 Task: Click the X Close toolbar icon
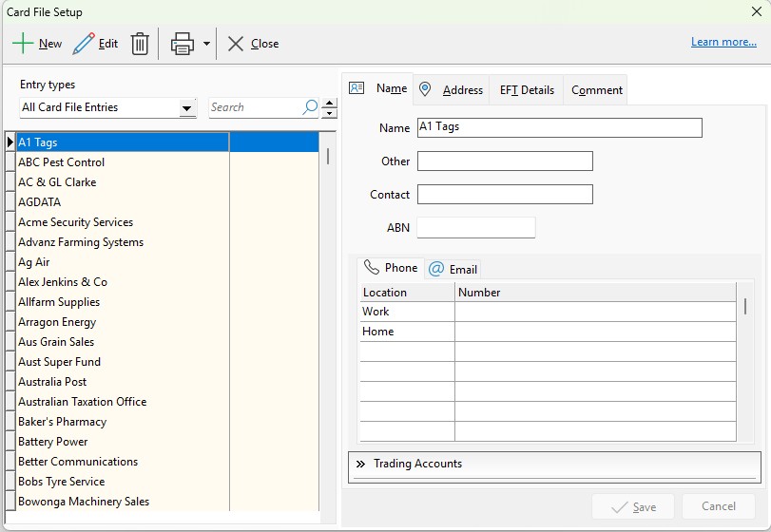point(236,44)
